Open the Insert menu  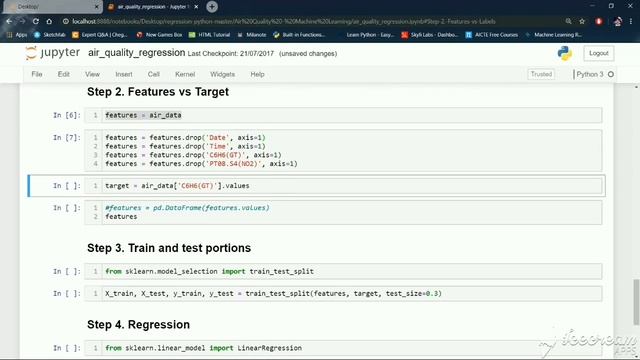pyautogui.click(x=124, y=74)
